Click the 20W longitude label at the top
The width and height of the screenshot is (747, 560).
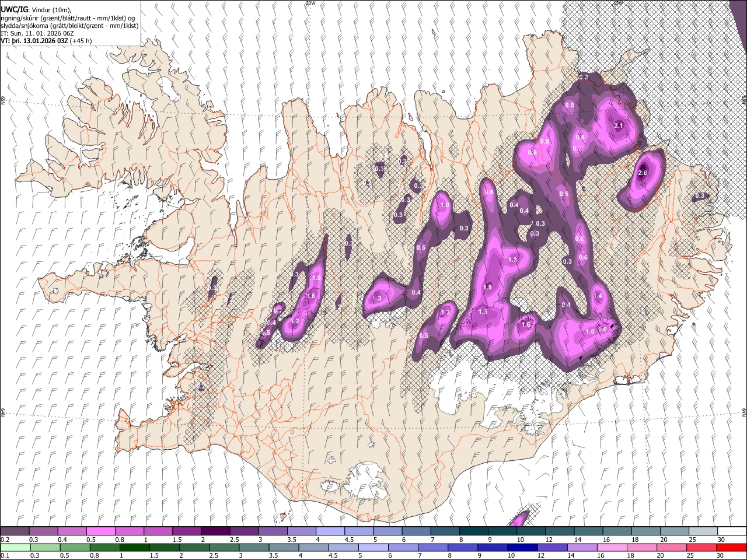coord(310,2)
